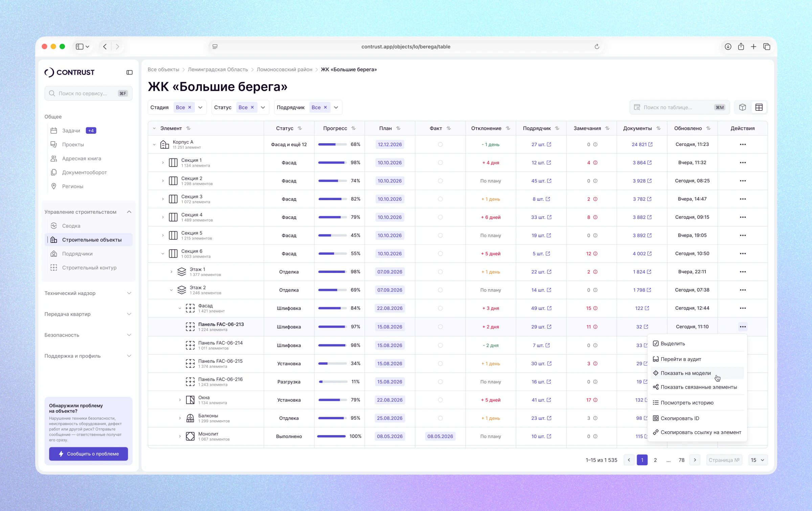Screen dimensions: 812x511
Task: Open a new browser tab with plus
Action: [753, 47]
